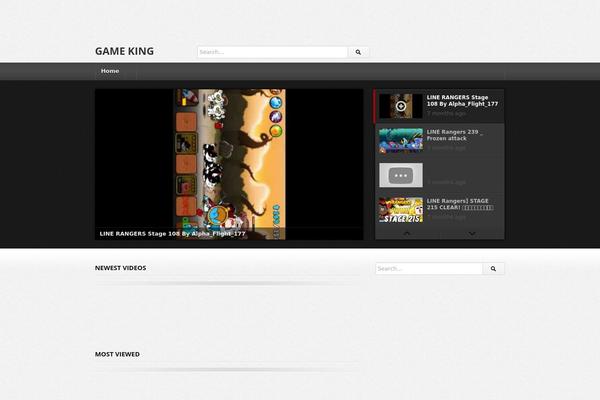Select the LINE Rangers 239 Frozen attack title
This screenshot has height=400, width=600.
pyautogui.click(x=455, y=135)
